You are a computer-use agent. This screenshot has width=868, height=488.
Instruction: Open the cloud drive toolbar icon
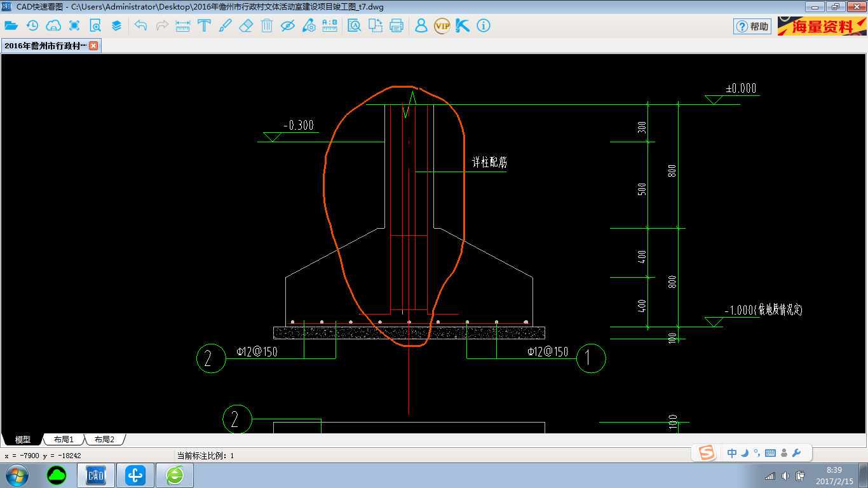[x=53, y=26]
